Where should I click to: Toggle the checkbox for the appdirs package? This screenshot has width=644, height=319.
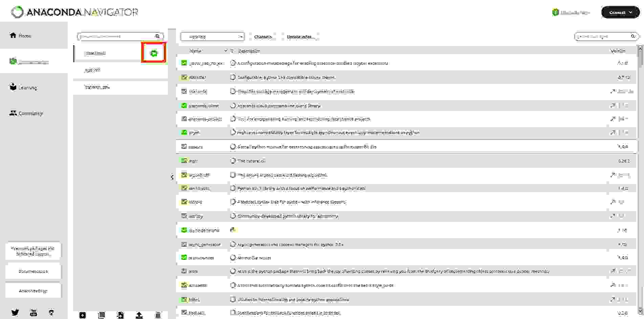(184, 146)
